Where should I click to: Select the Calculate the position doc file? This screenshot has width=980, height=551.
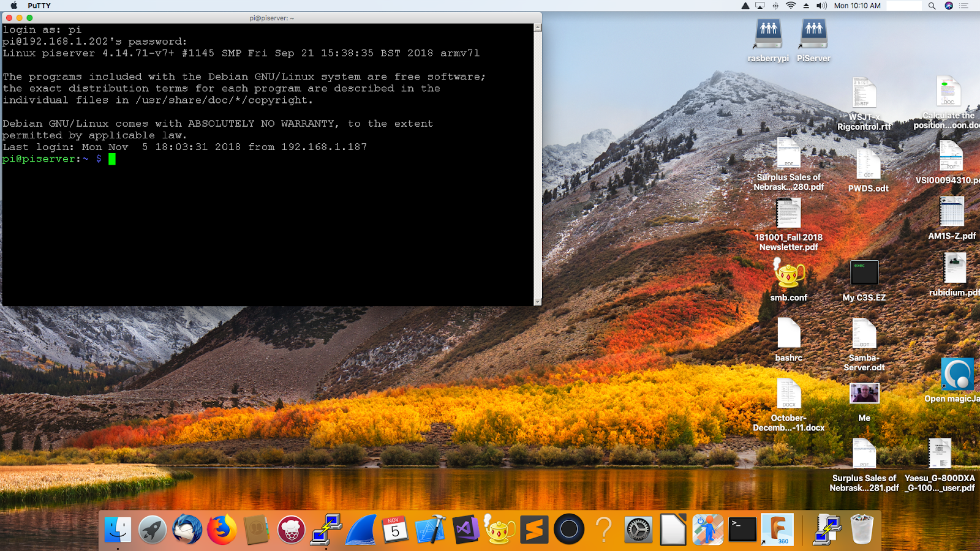948,103
